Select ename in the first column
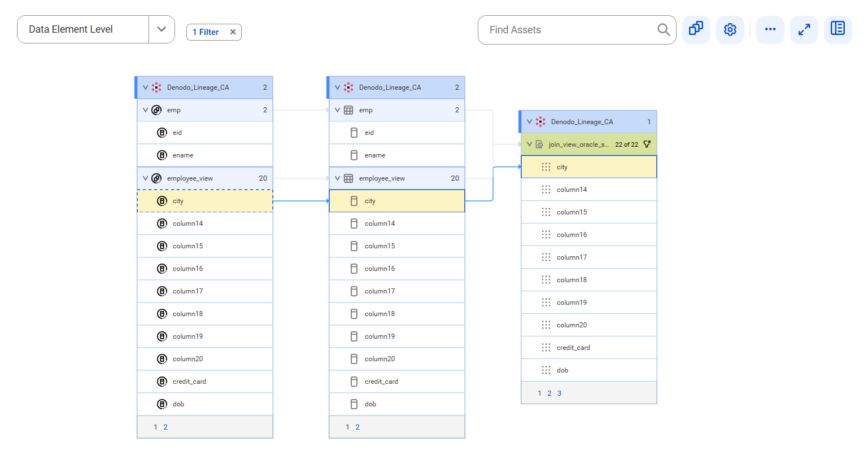 point(205,155)
